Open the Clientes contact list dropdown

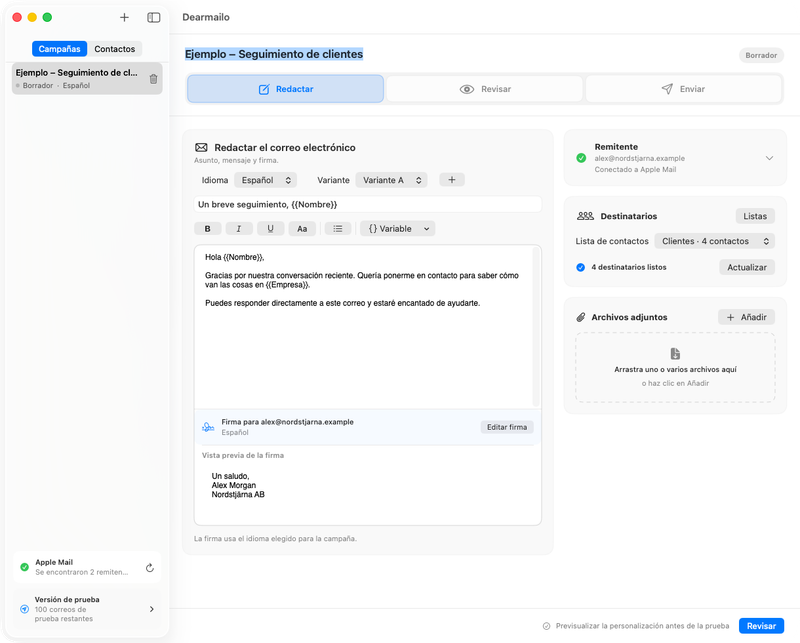pos(715,241)
